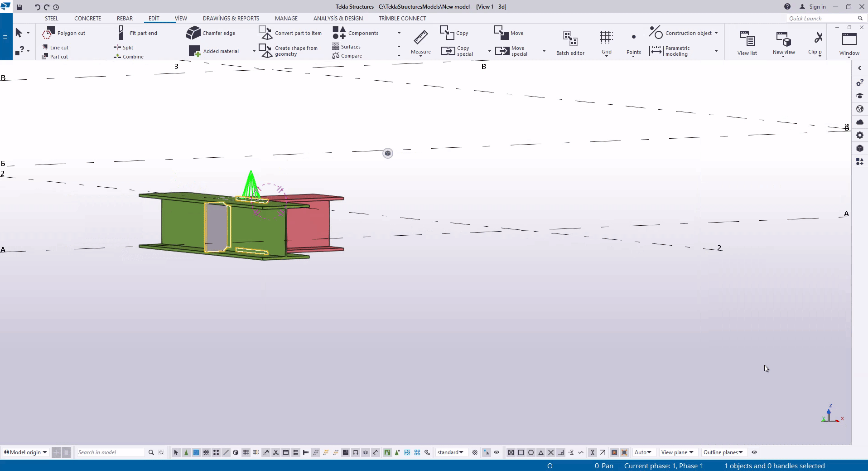Open the cloud icon in side pane

(x=859, y=122)
